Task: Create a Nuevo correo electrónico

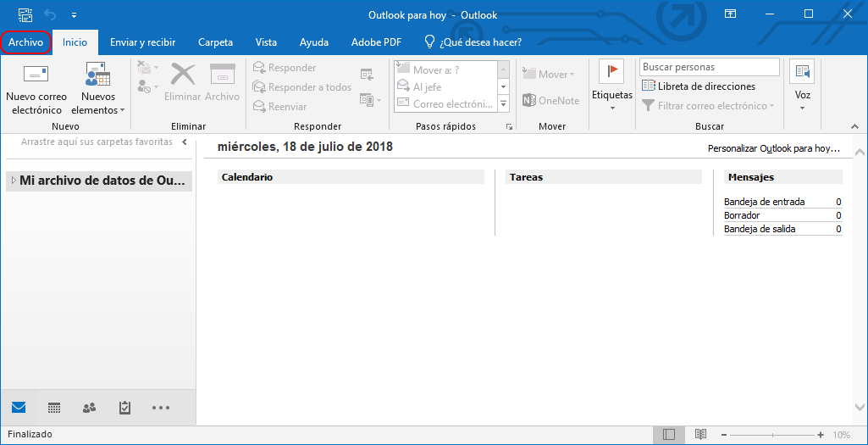Action: (36, 88)
